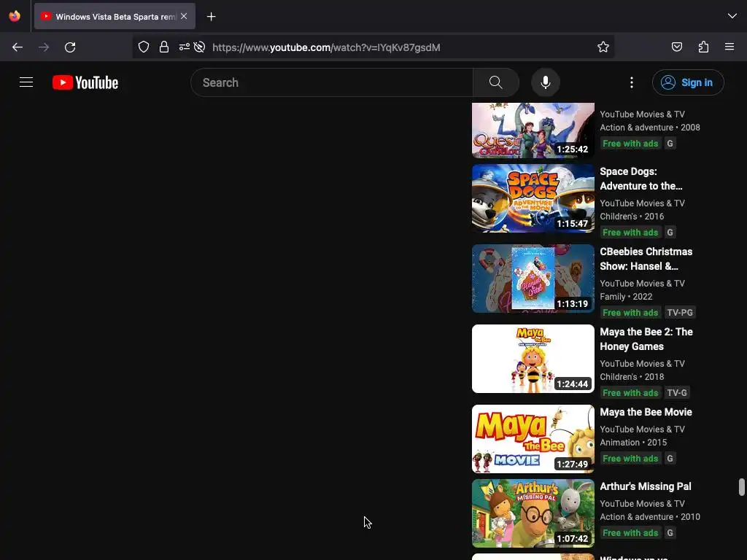This screenshot has width=747, height=560.
Task: Open the Firefox application menu
Action: point(729,47)
